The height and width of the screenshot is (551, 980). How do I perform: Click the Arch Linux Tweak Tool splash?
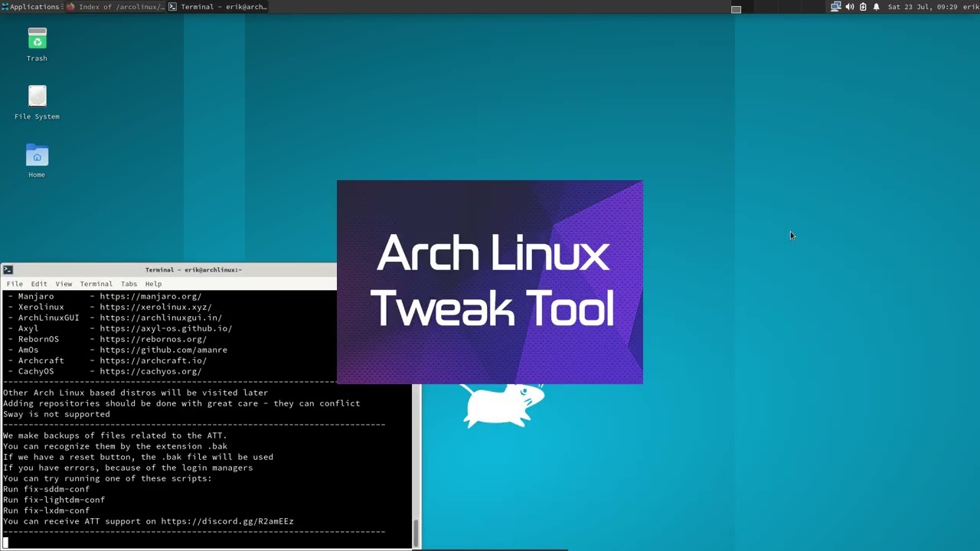(x=490, y=282)
